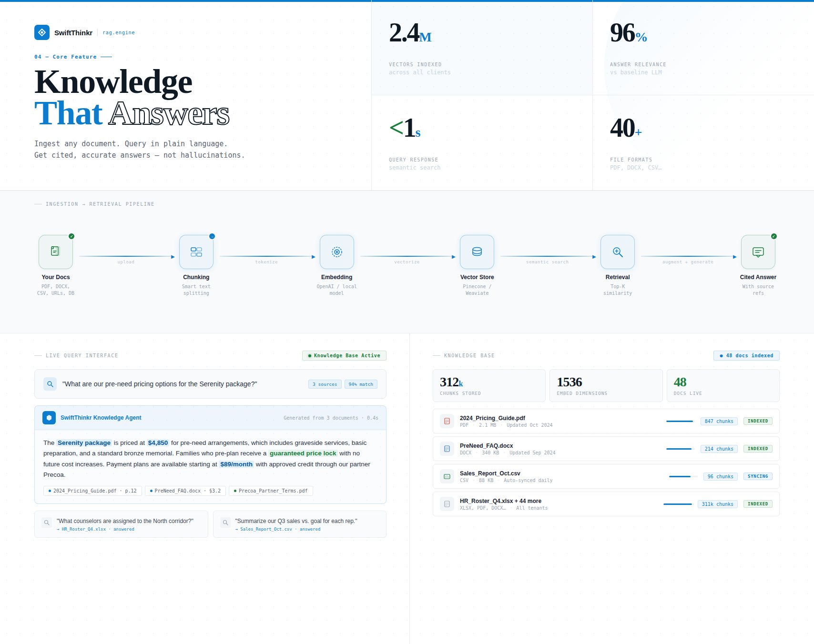Click the green check badge on Your Docs

71,236
